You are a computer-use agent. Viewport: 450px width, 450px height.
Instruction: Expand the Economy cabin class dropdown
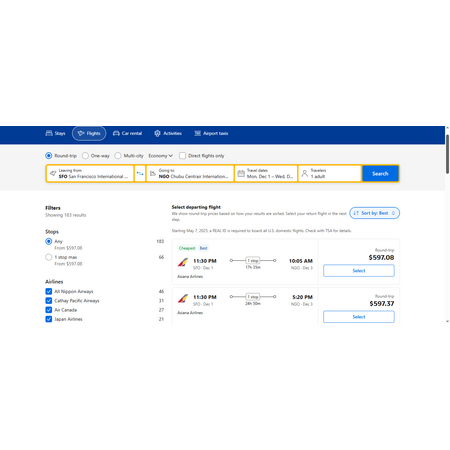pyautogui.click(x=161, y=156)
